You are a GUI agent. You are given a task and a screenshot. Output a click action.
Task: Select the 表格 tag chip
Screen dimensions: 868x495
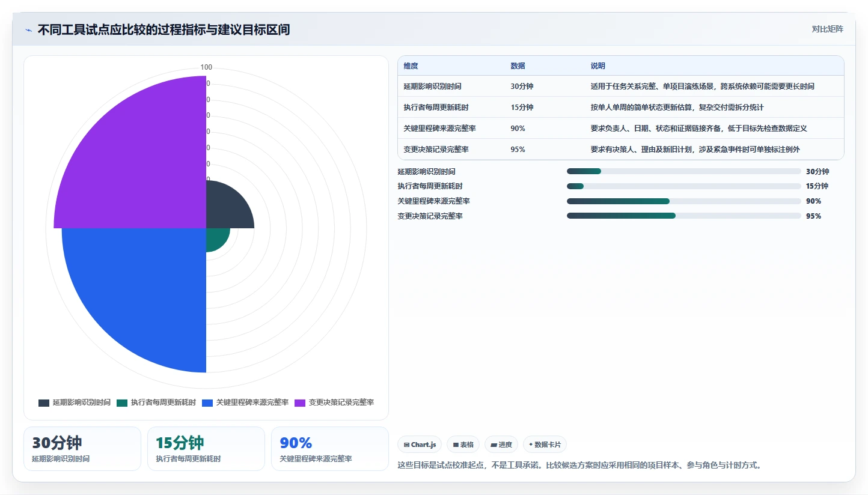click(463, 445)
